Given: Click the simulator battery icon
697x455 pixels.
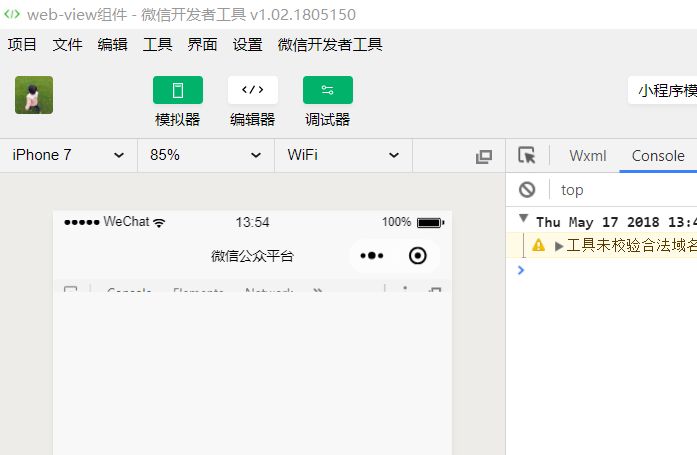Looking at the screenshot, I should pos(430,222).
